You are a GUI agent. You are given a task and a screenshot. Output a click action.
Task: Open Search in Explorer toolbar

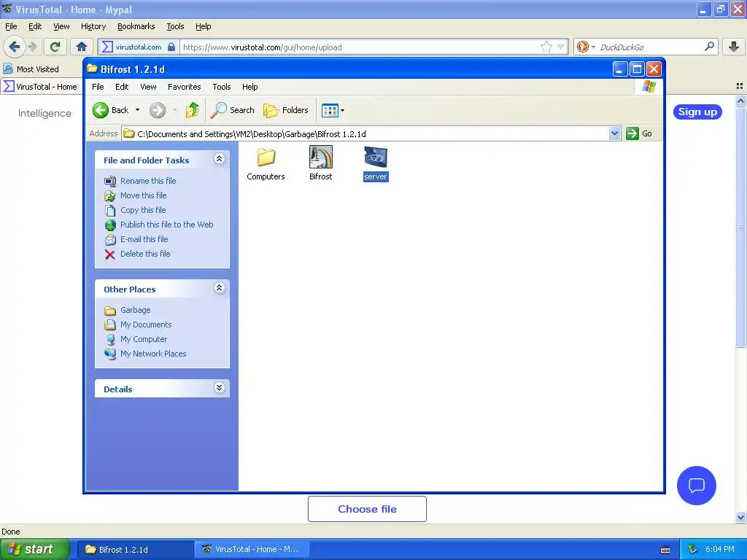[x=233, y=110]
